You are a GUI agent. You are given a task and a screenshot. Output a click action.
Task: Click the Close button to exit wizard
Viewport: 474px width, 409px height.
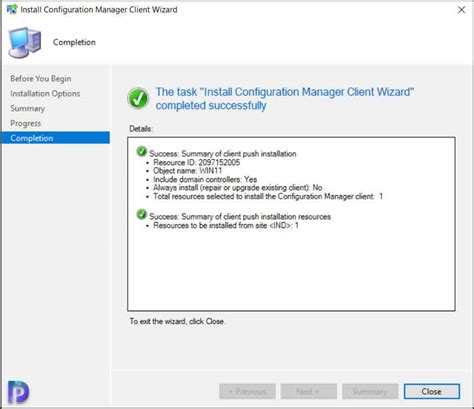pos(432,391)
